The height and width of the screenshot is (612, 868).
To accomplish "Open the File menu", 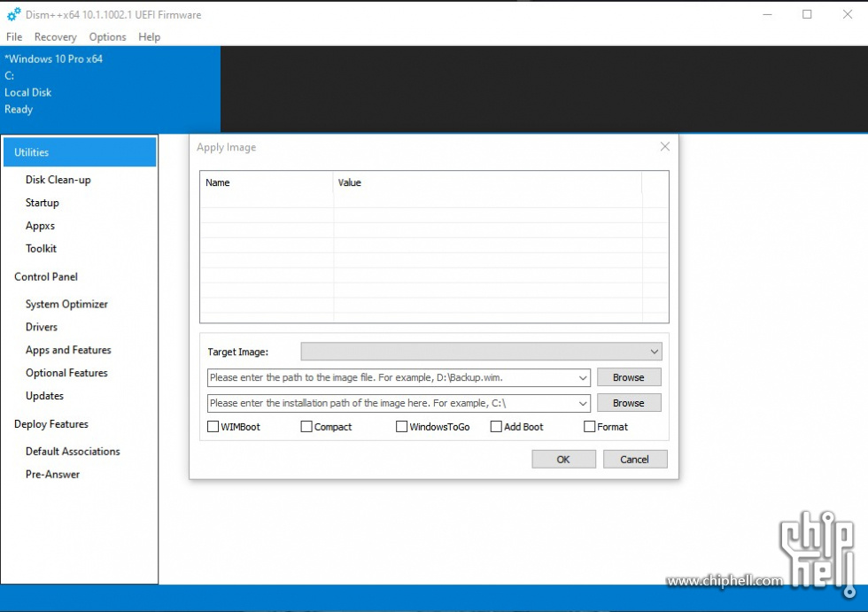I will click(14, 37).
